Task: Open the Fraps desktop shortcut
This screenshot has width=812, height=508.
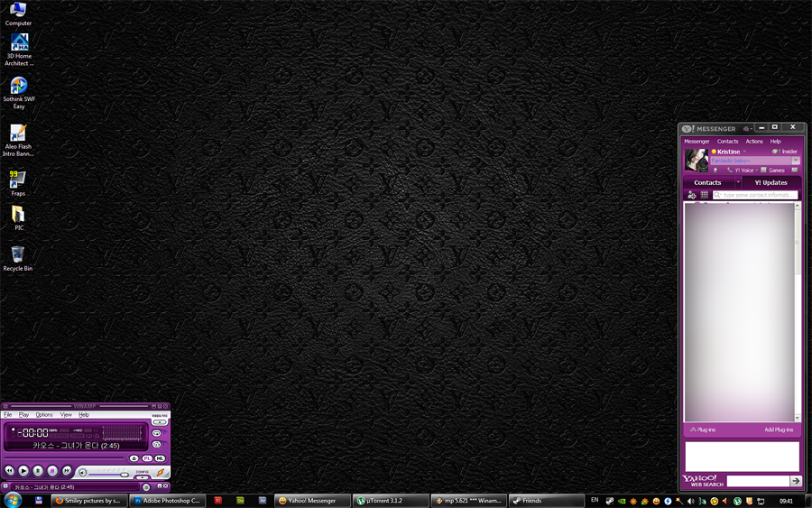Action: [18, 183]
